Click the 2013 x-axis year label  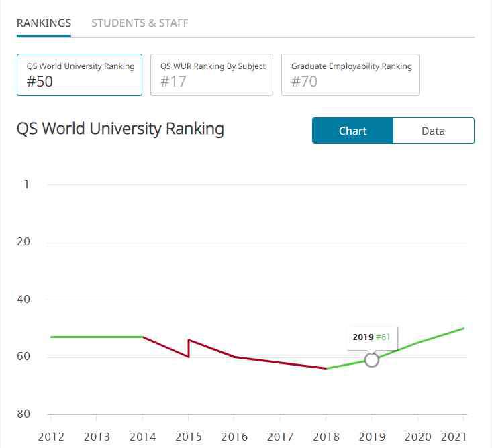tap(97, 437)
